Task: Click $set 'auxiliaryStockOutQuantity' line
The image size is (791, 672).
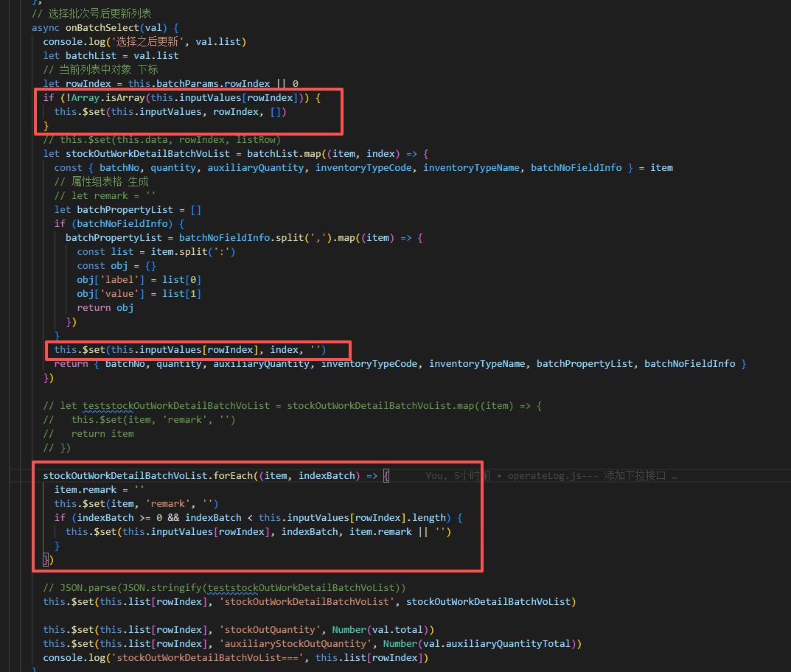Action: [x=313, y=644]
